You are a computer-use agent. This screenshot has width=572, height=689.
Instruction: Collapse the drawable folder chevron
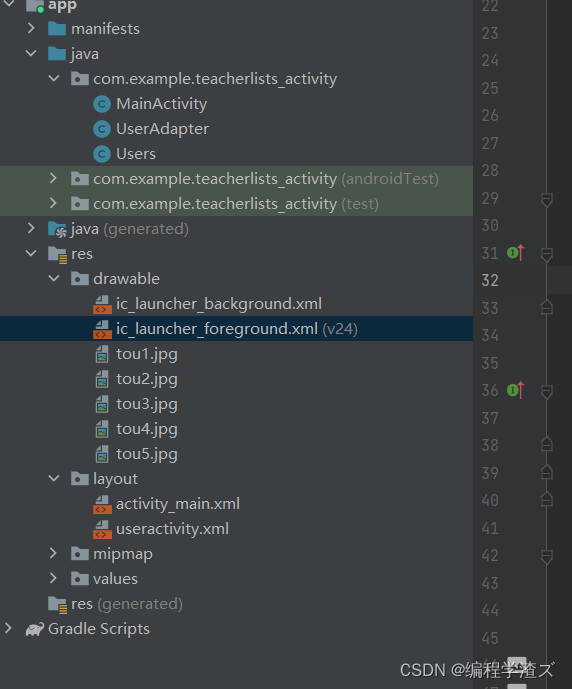tap(54, 279)
